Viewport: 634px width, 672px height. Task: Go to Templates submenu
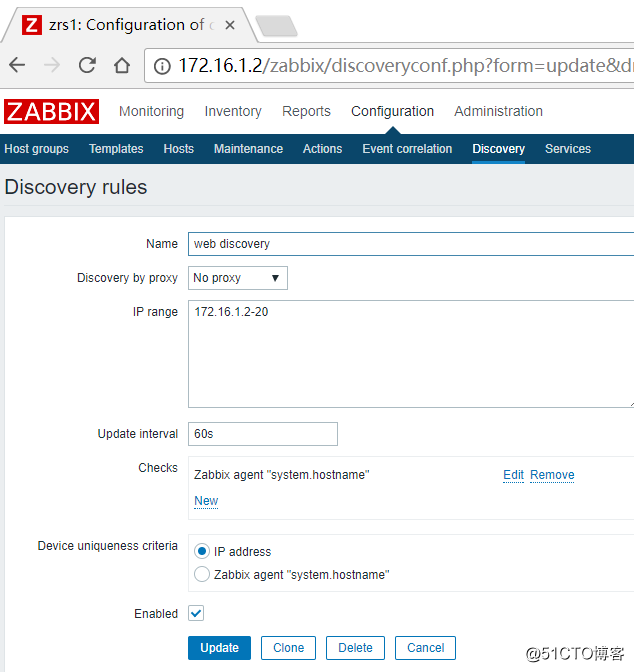116,149
